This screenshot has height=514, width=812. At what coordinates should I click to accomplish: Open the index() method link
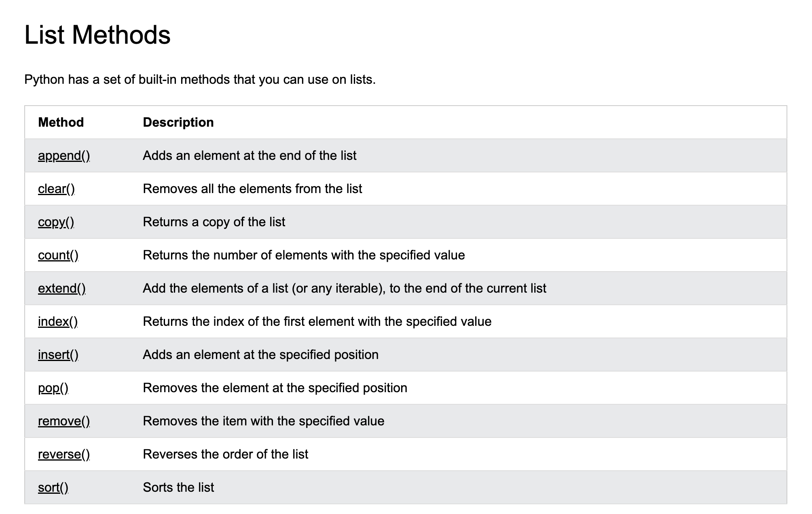pos(58,322)
